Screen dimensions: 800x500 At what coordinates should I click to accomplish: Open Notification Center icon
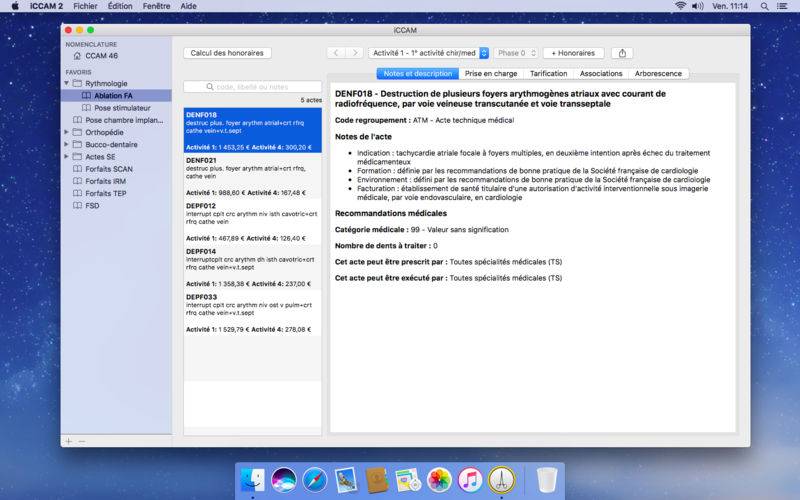pos(782,6)
